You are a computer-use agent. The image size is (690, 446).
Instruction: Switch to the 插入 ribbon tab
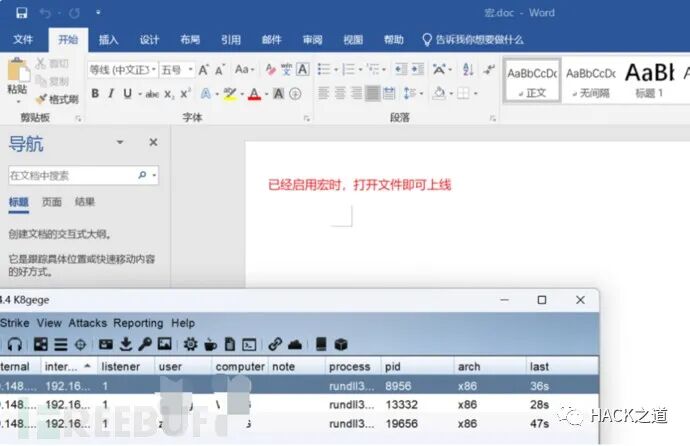(108, 40)
